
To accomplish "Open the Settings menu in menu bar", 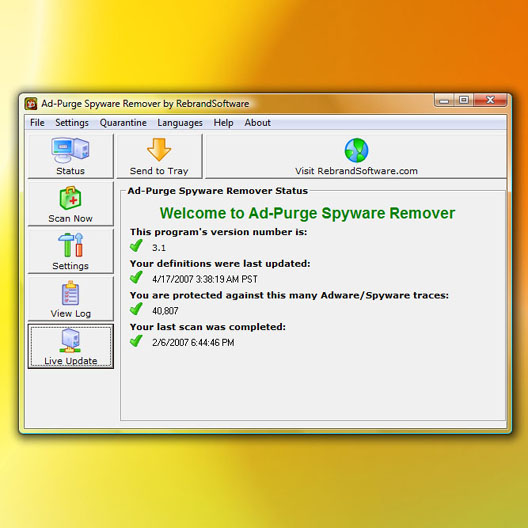I will pos(72,123).
